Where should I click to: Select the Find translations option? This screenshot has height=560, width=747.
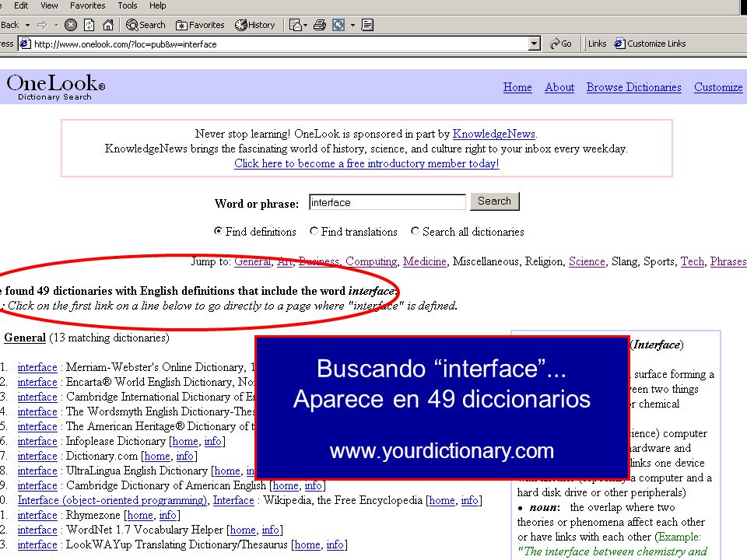[x=314, y=231]
